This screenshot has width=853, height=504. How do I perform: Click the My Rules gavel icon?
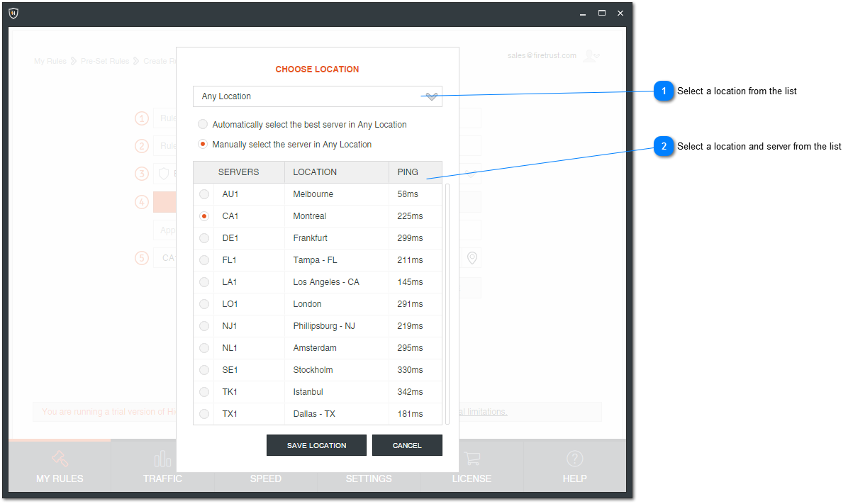[60, 459]
